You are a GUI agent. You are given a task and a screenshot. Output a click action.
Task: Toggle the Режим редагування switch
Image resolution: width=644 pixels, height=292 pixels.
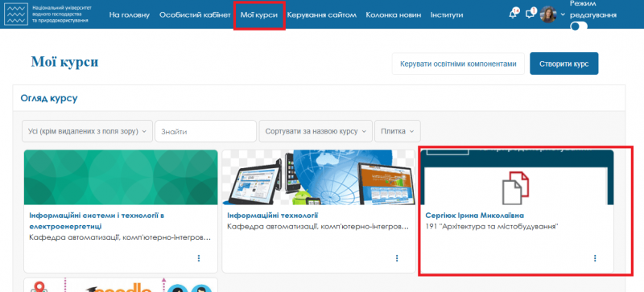(579, 27)
